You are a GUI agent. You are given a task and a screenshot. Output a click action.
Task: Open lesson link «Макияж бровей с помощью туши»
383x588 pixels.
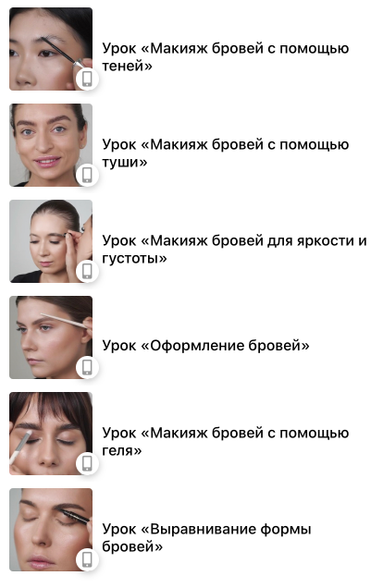(226, 153)
